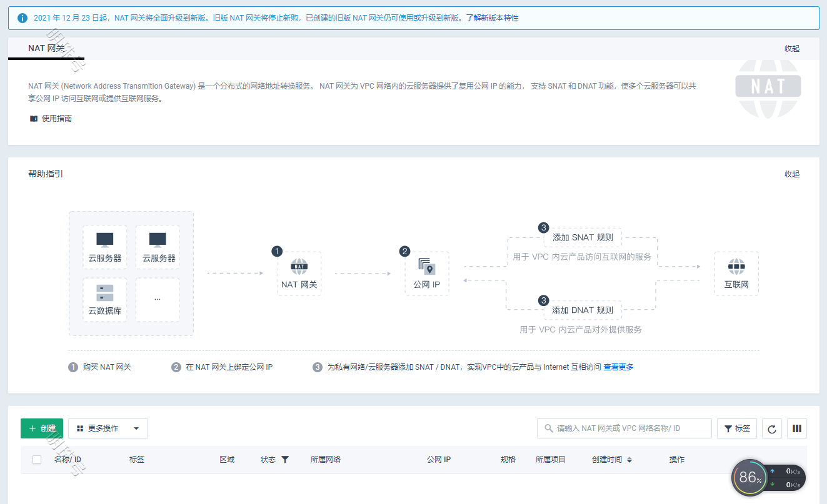Select the NAT 网关 tab header
827x504 pixels.
pyautogui.click(x=46, y=48)
